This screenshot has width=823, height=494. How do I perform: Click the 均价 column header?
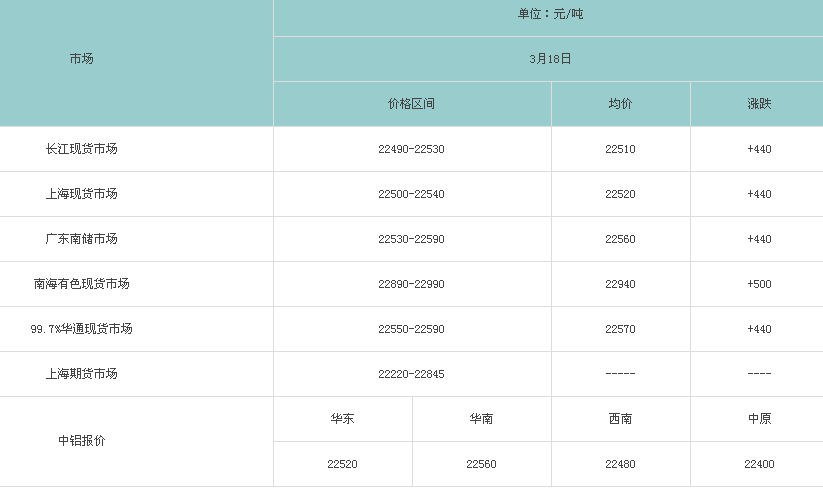tap(620, 104)
